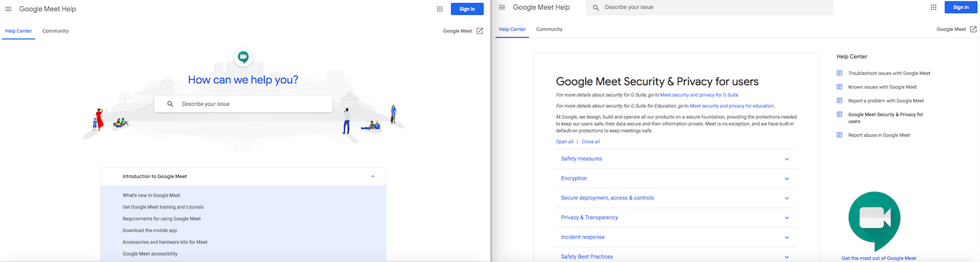
Task: Select Help Center tab in right window
Action: (x=512, y=30)
